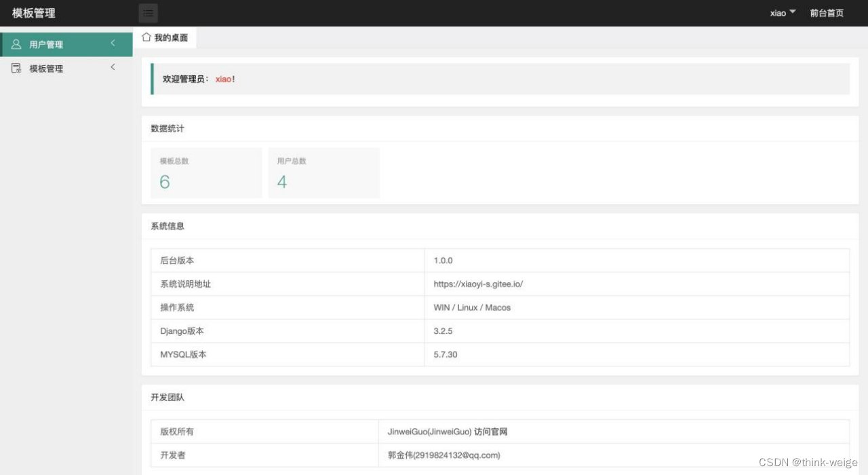Open the 访问官网 link
The width and height of the screenshot is (868, 475).
click(491, 432)
